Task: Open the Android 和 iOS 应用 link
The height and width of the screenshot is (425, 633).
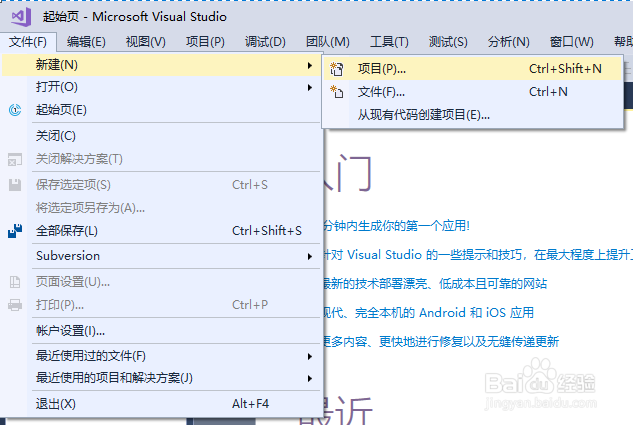Action: coord(429,313)
